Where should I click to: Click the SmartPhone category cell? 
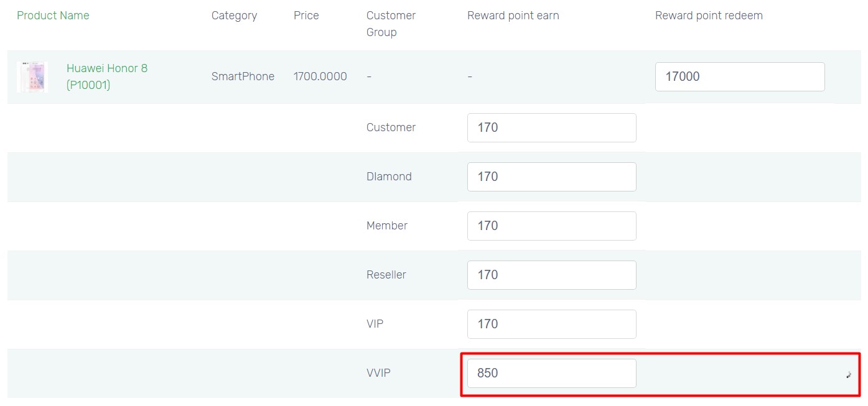243,76
